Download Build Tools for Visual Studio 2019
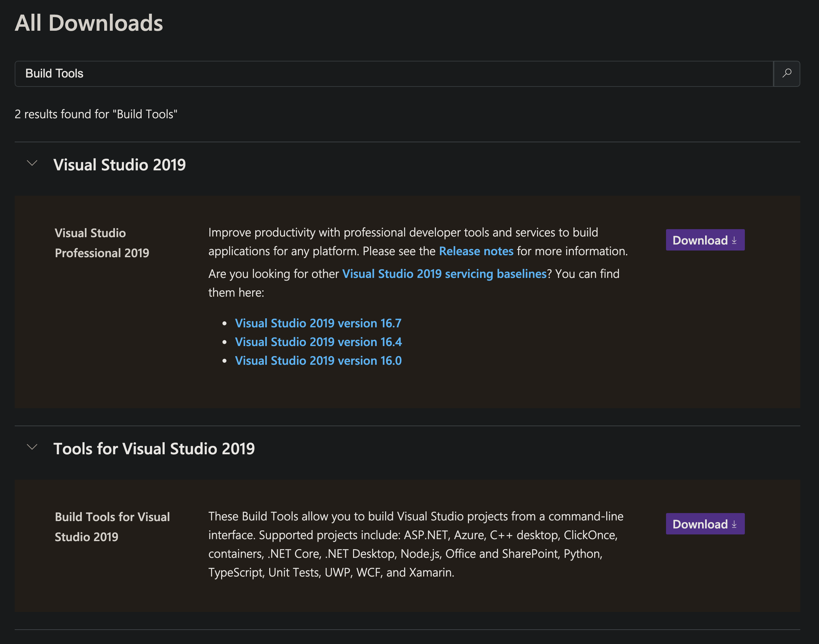This screenshot has height=644, width=819. 705,524
